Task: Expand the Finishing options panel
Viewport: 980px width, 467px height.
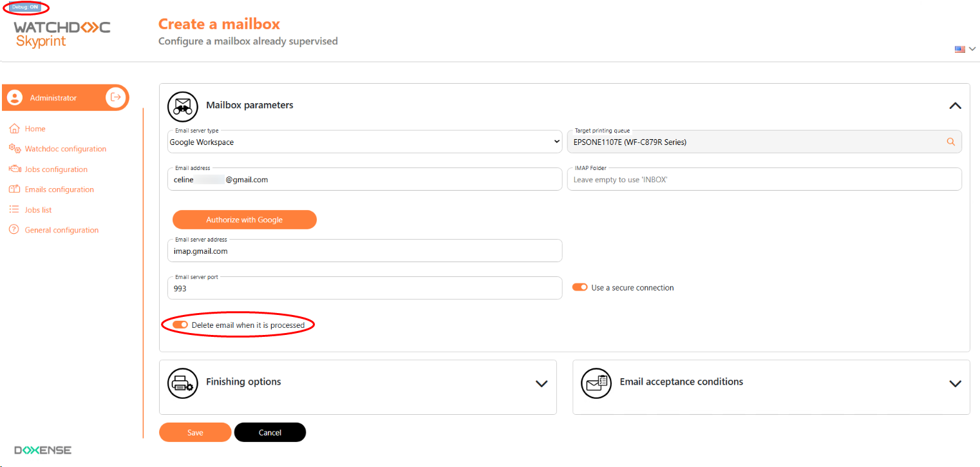Action: tap(542, 383)
